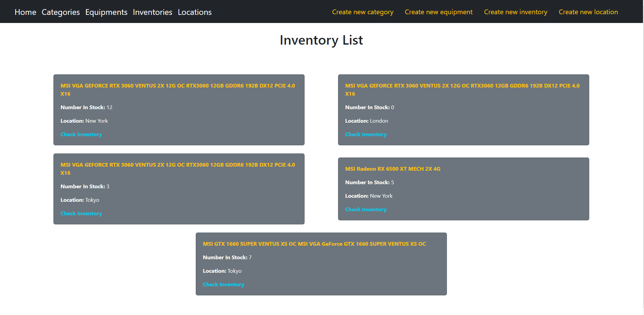Open the Locations page
This screenshot has width=644, height=315.
tap(194, 12)
